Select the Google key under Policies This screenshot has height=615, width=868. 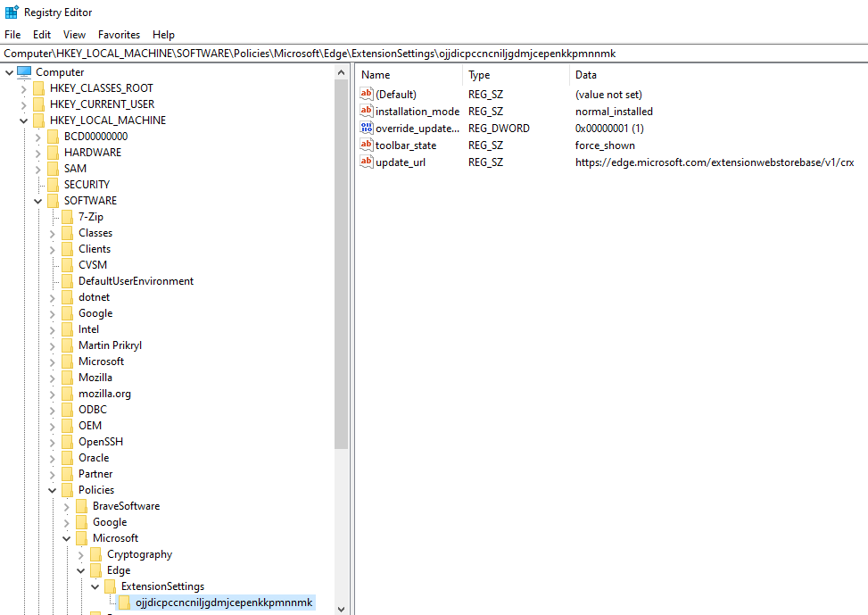click(x=110, y=522)
